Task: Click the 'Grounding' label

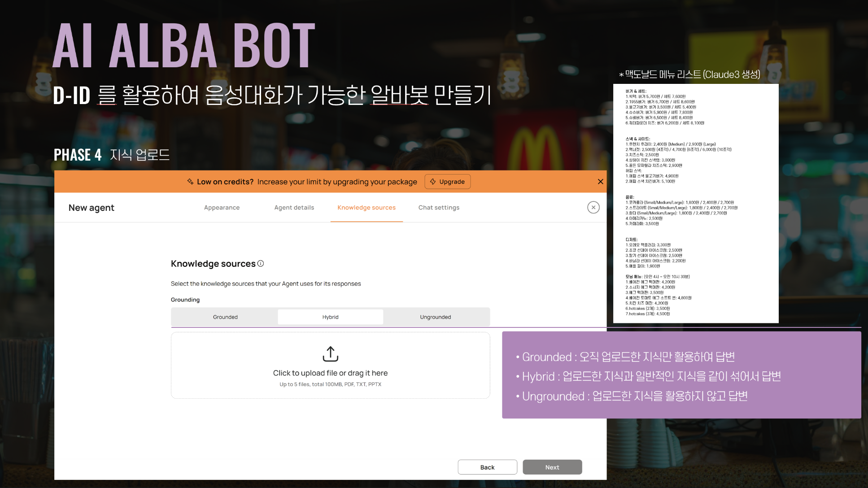Action: (x=185, y=300)
